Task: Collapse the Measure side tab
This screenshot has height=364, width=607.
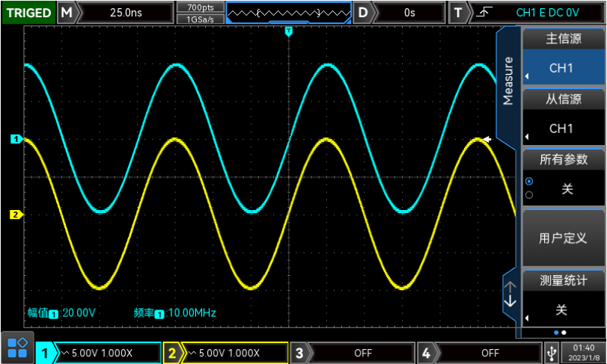Action: pos(507,80)
